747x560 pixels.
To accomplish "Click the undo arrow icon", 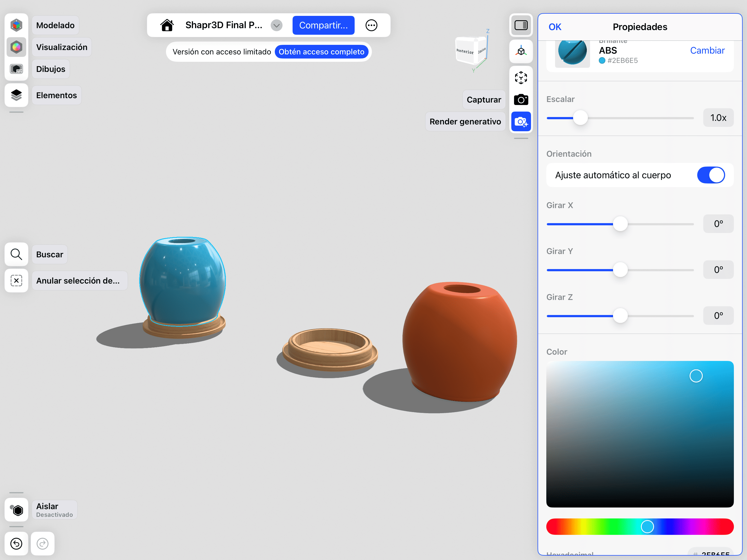I will coord(16,543).
